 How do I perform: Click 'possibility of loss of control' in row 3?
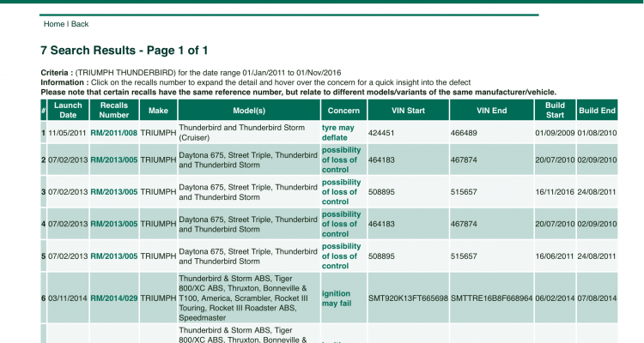tap(341, 192)
